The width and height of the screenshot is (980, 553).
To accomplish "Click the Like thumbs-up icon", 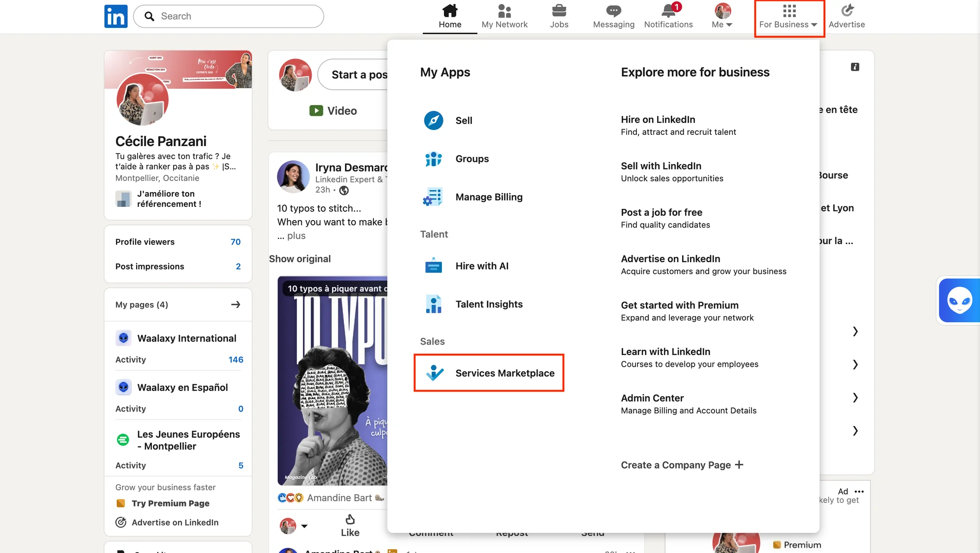I will click(350, 520).
